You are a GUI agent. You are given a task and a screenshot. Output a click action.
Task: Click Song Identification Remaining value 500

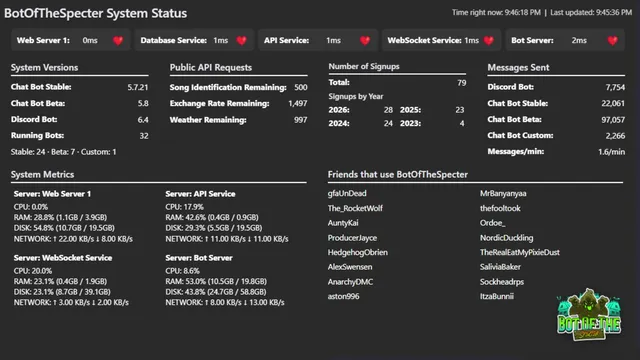[301, 87]
